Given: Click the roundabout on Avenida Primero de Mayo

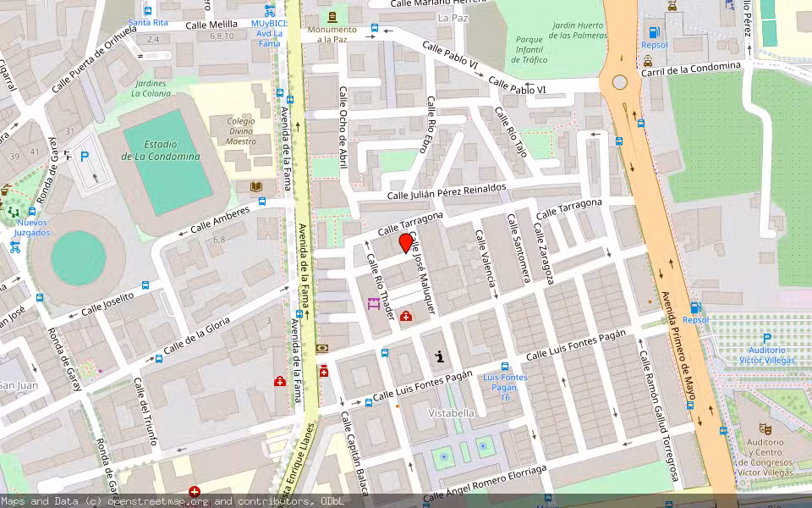Looking at the screenshot, I should point(620,83).
